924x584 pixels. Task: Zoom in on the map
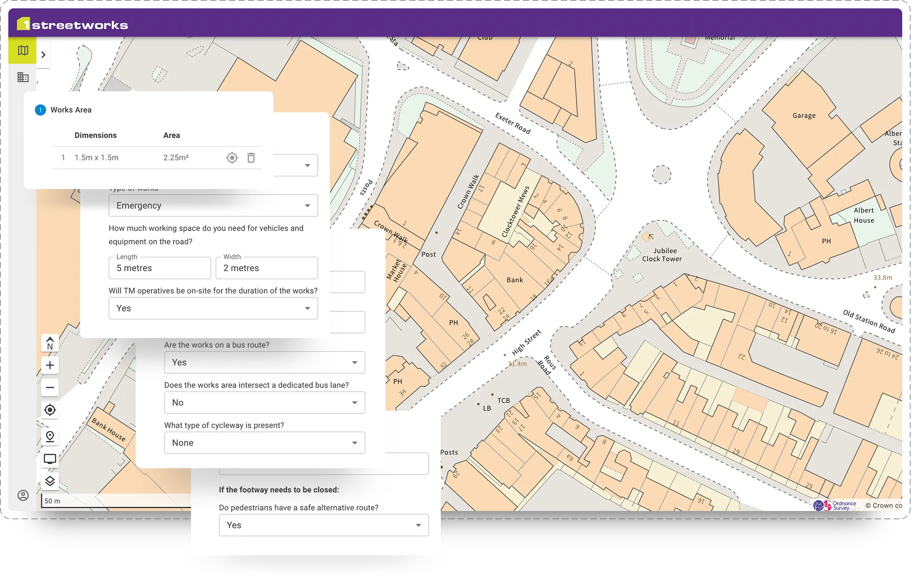pyautogui.click(x=50, y=365)
